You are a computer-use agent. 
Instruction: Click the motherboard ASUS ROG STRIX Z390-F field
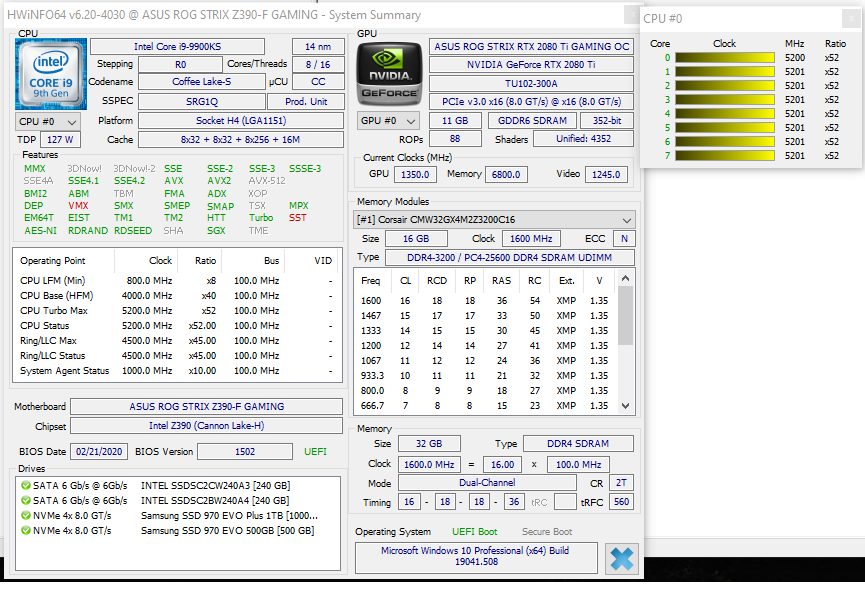pyautogui.click(x=206, y=407)
